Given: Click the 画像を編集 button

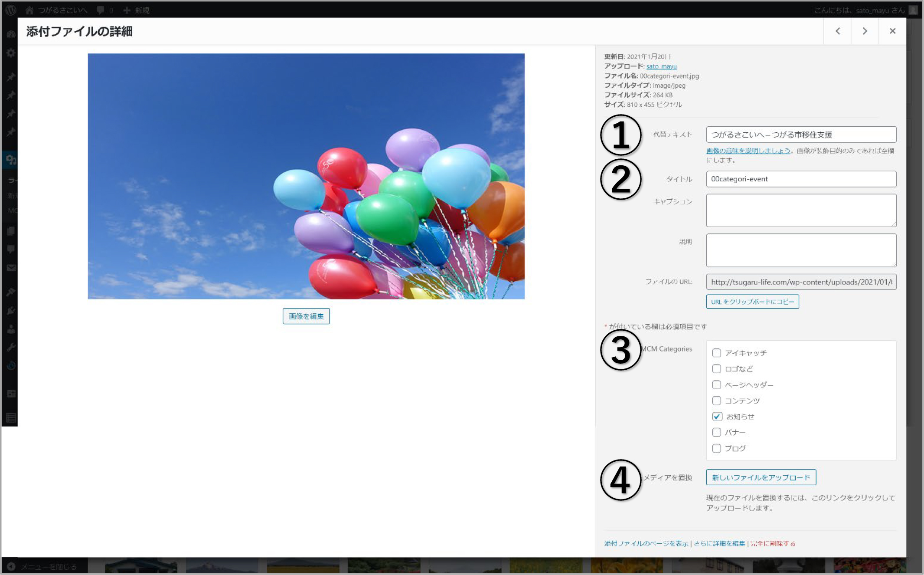Looking at the screenshot, I should (306, 316).
